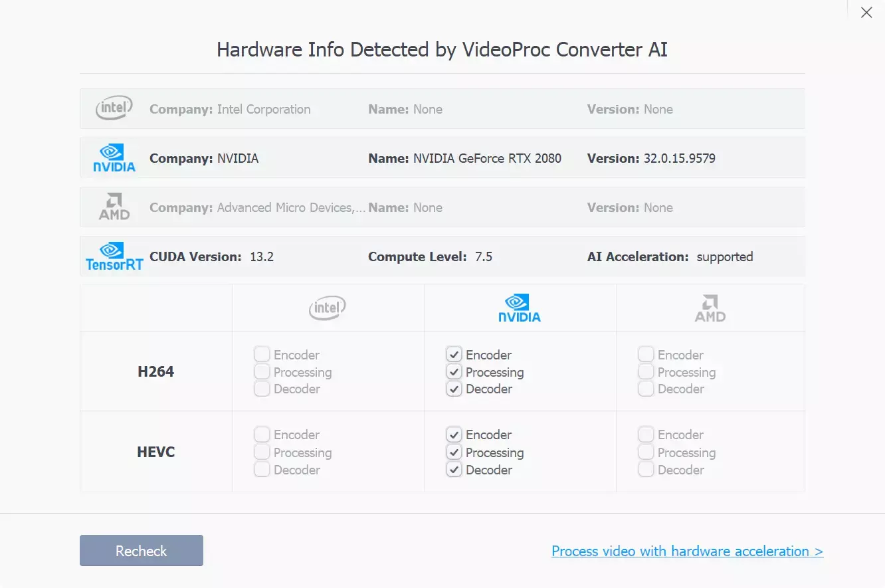This screenshot has height=588, width=885.
Task: Click Name: None in the Intel row
Action: pyautogui.click(x=405, y=109)
